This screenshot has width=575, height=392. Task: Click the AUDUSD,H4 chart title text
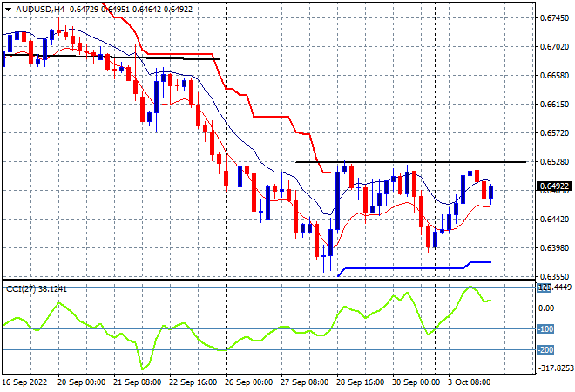[41, 10]
